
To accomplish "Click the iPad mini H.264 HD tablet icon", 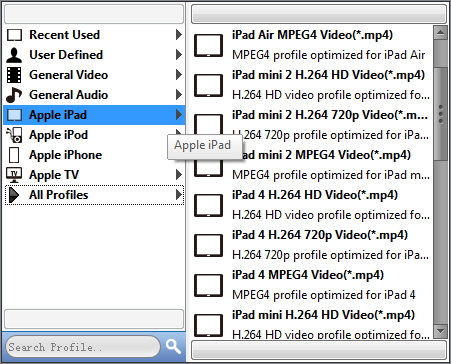I will (x=209, y=325).
